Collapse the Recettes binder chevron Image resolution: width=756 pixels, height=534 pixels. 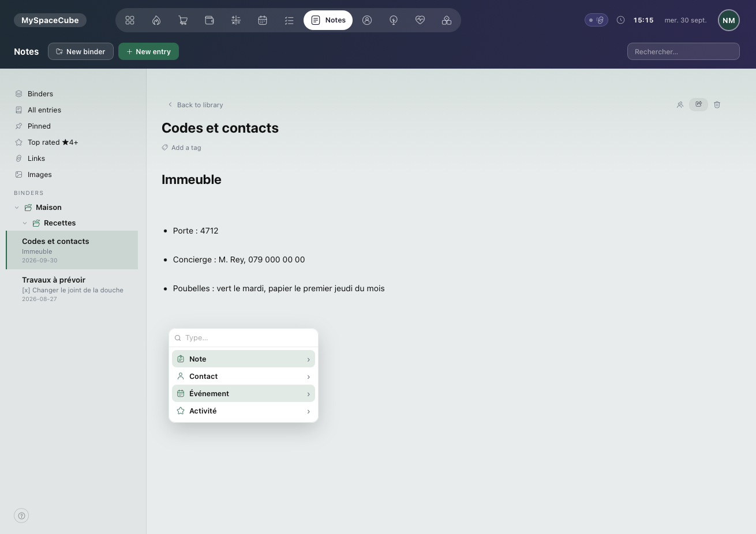(25, 223)
